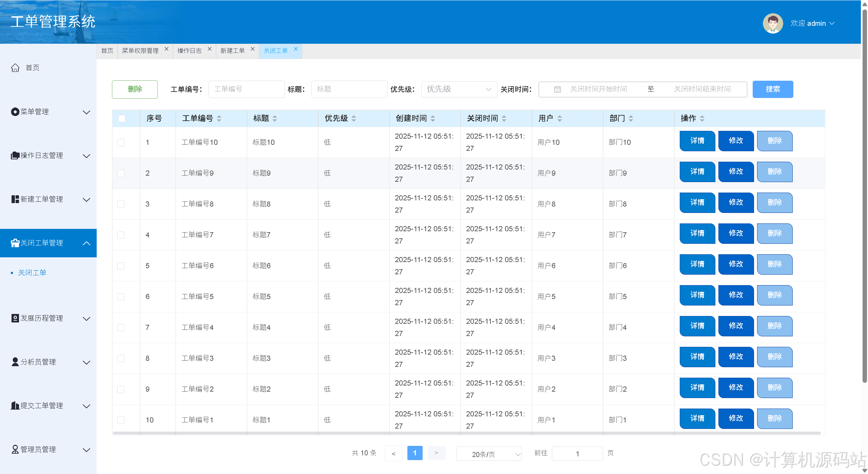The height and width of the screenshot is (474, 868).
Task: Tick the select-all checkbox in the table header
Action: tap(122, 118)
